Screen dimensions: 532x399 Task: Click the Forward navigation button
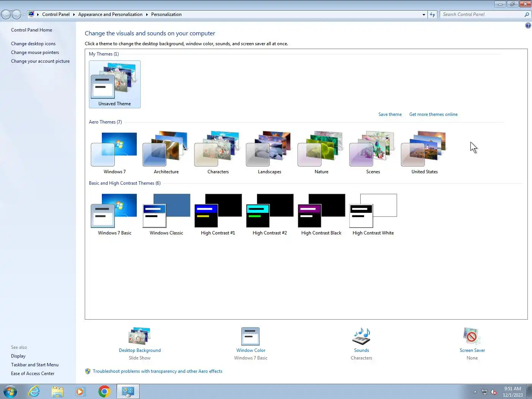click(x=16, y=14)
